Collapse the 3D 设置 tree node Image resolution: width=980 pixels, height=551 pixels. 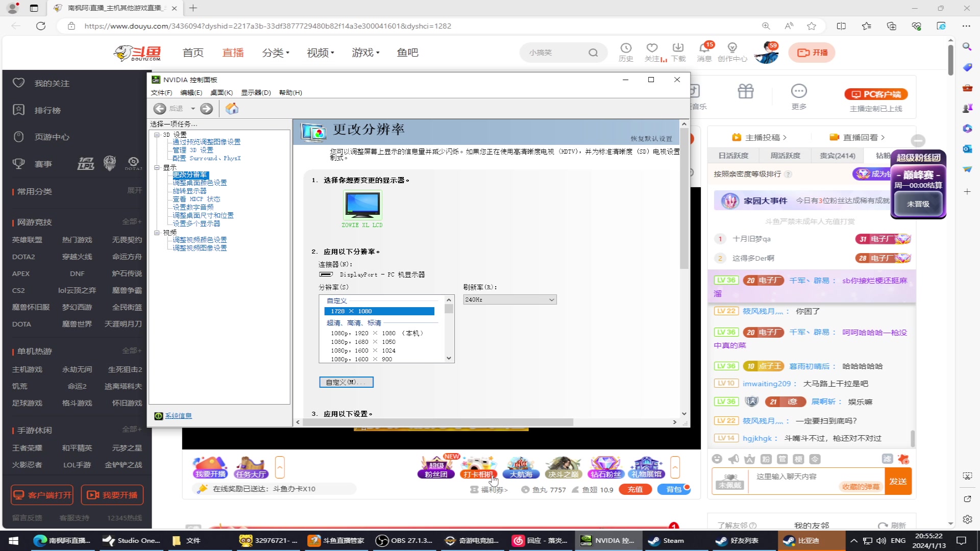coord(157,135)
